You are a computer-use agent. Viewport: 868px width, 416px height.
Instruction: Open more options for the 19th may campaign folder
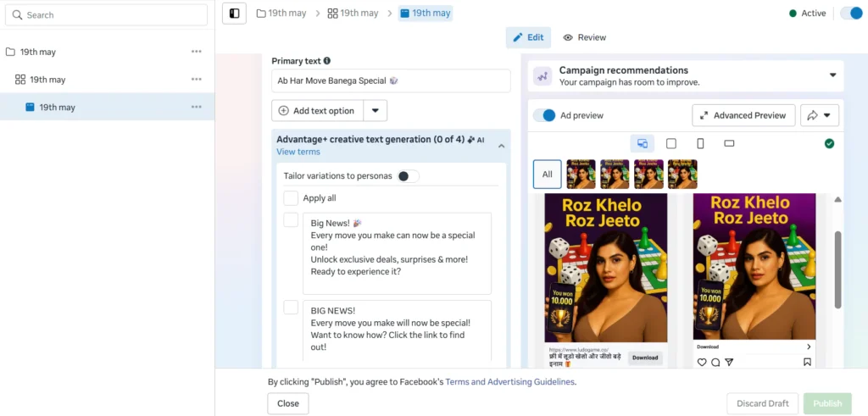point(197,52)
